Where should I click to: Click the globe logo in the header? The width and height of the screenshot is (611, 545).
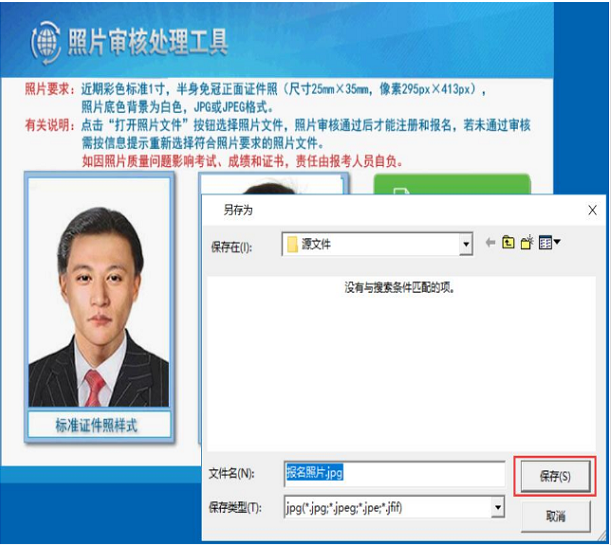(45, 41)
